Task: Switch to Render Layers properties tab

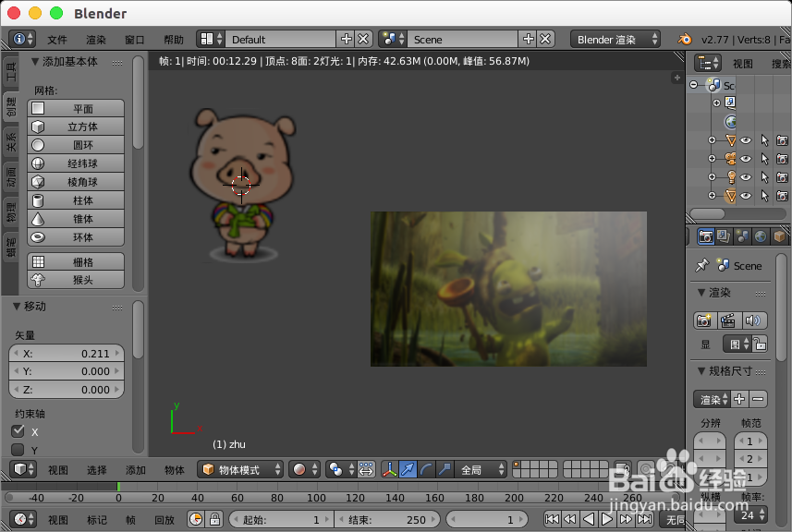Action: tap(724, 236)
